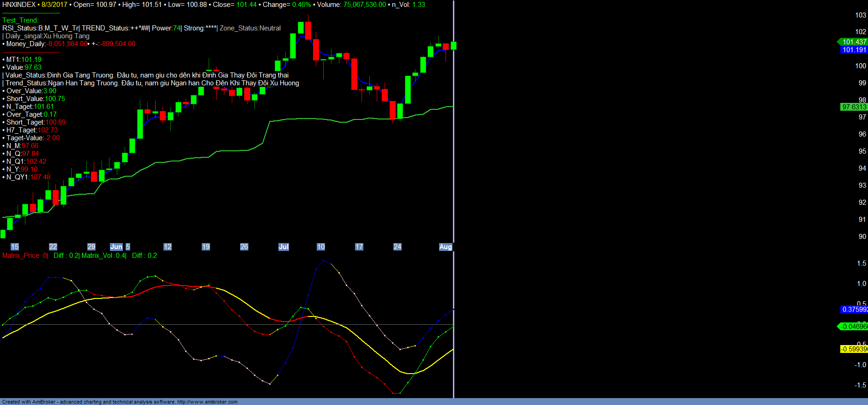Click the green 101.437 price tag
This screenshot has height=405, width=868.
point(854,42)
